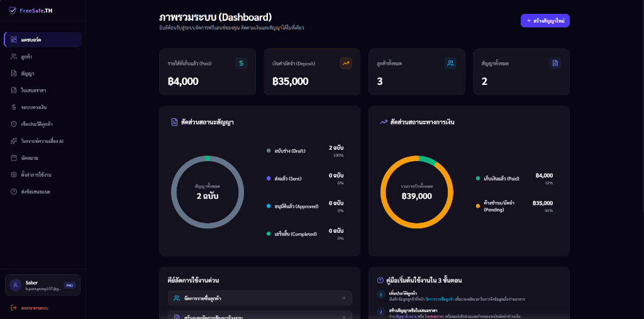This screenshot has height=319, width=644.
Task: Open the create and manage contracts quick shortcut
Action: pos(260,315)
